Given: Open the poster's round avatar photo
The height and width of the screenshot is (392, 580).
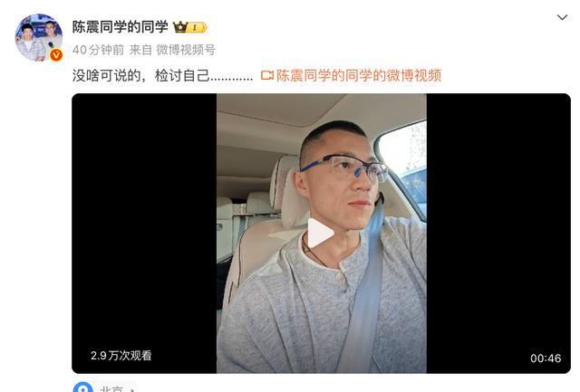Looking at the screenshot, I should click(x=38, y=37).
